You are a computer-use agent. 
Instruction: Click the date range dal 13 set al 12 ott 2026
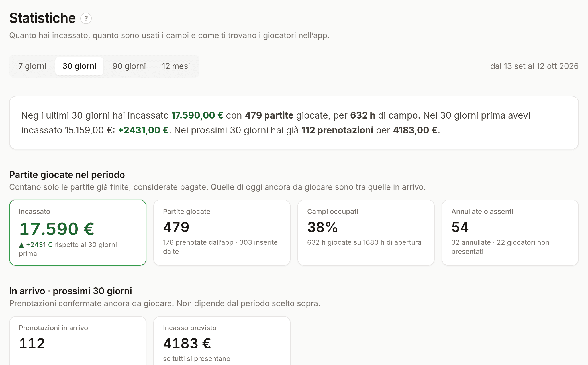(x=534, y=66)
